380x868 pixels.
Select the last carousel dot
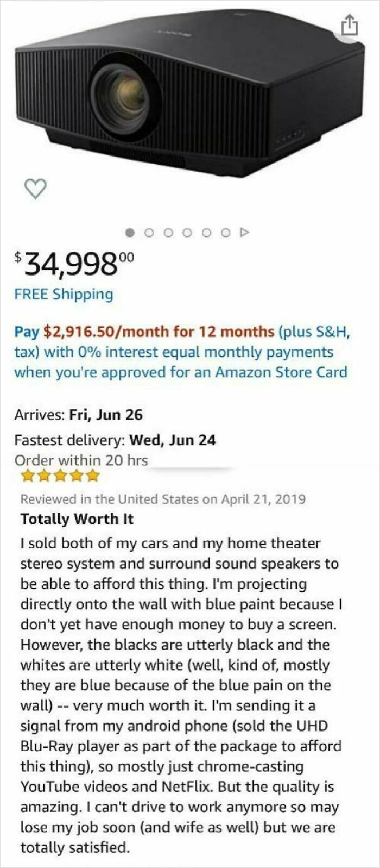coord(224,232)
